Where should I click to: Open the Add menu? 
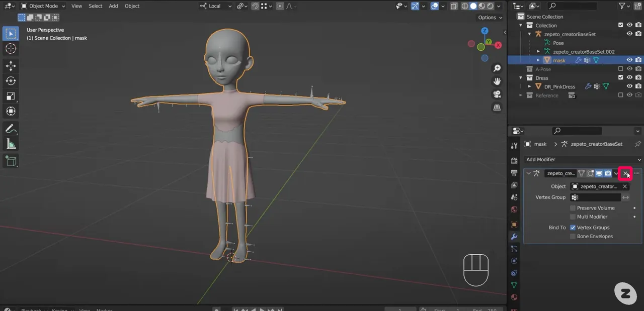[x=113, y=6]
